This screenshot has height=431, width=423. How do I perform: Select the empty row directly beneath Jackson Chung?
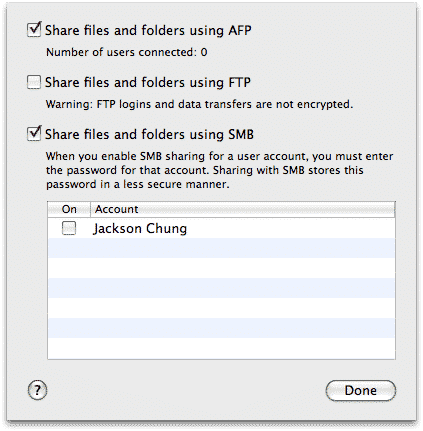[221, 248]
